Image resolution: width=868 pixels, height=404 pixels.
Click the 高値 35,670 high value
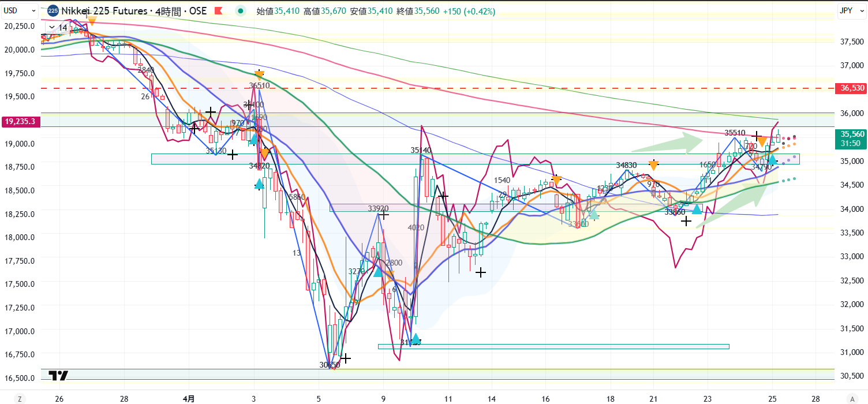tap(326, 11)
